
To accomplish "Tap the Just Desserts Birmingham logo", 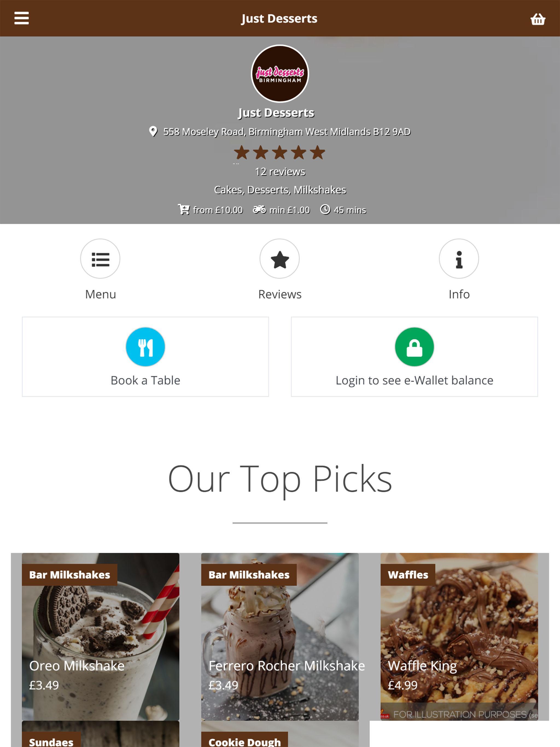I will (x=280, y=74).
